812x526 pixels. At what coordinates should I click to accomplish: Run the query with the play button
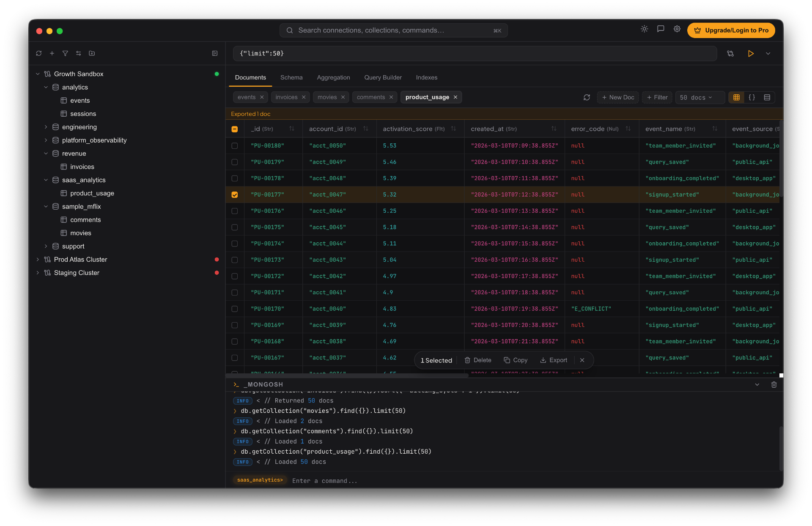pos(751,54)
